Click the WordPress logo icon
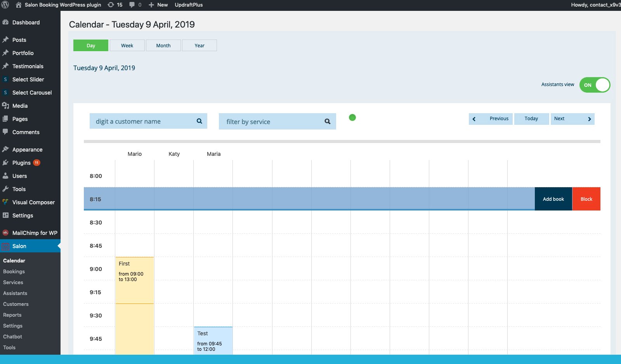Image resolution: width=621 pixels, height=364 pixels. coord(5,5)
